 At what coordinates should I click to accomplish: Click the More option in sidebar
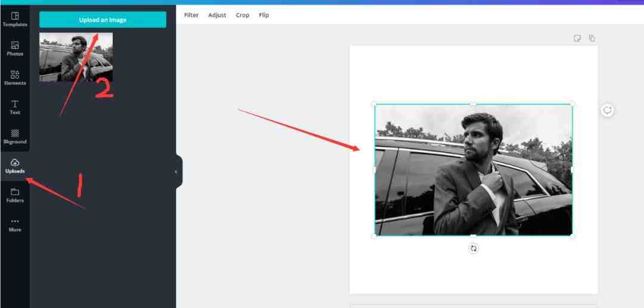pos(15,224)
